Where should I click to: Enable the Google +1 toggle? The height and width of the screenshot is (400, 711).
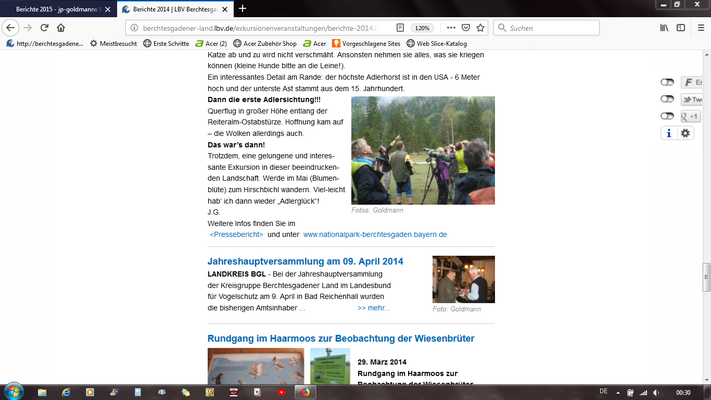coord(667,116)
